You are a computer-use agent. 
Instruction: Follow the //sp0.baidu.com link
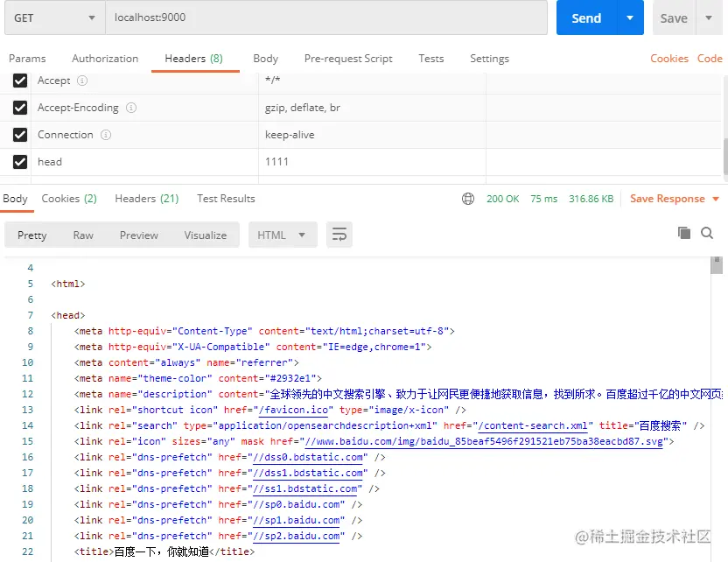tap(297, 505)
